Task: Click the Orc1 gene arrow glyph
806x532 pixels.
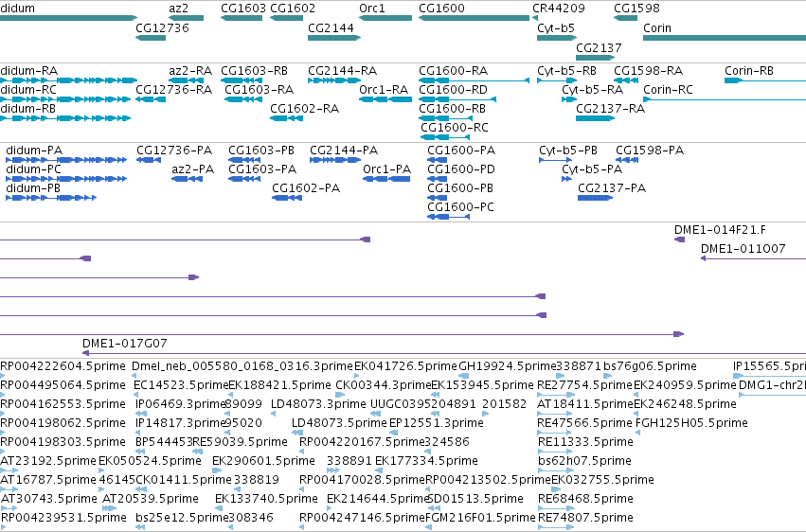Action: coord(385,19)
